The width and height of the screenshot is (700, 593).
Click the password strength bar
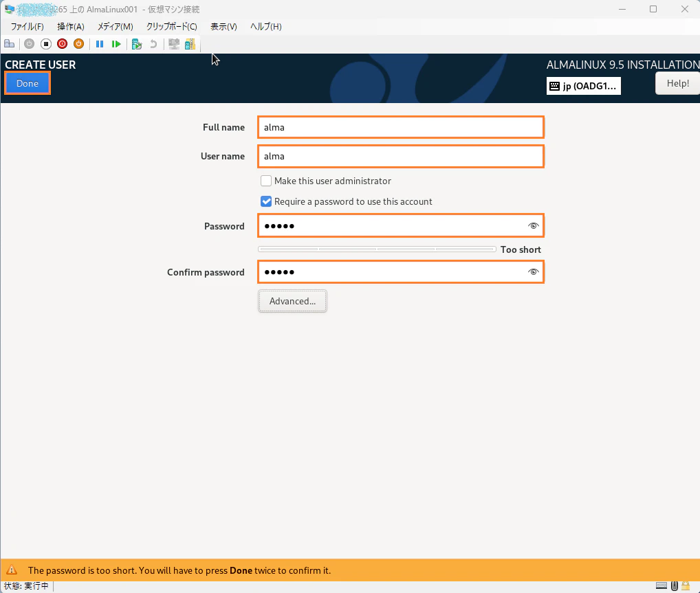pyautogui.click(x=377, y=249)
